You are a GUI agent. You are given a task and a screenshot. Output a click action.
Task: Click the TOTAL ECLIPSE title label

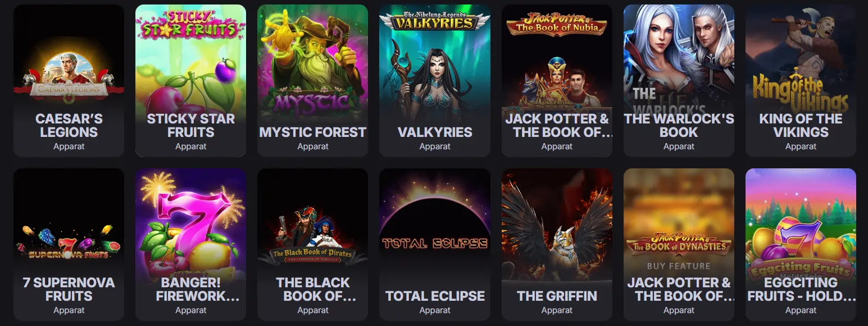click(x=435, y=296)
